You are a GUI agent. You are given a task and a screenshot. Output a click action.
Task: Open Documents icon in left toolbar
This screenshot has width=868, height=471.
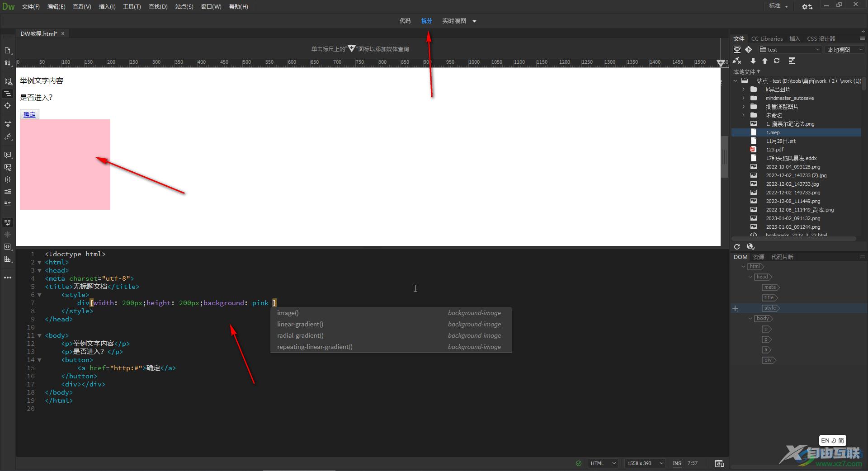pyautogui.click(x=8, y=51)
